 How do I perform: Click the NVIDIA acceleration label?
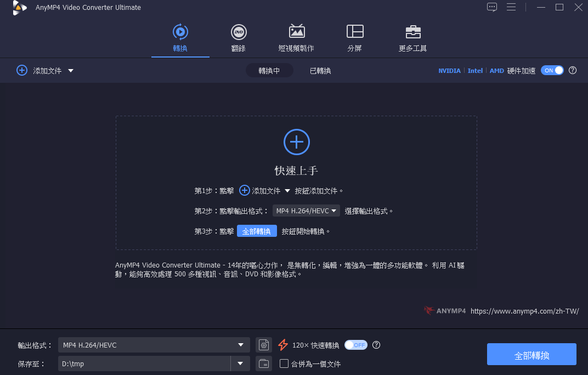pos(449,71)
